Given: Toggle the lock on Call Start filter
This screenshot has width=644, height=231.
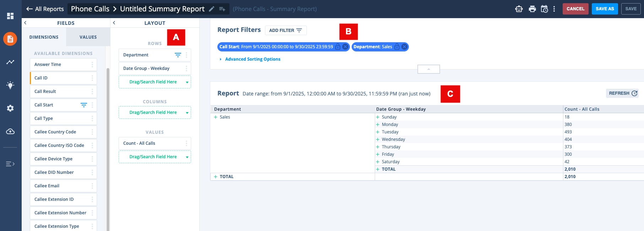Looking at the screenshot, I should [x=338, y=47].
